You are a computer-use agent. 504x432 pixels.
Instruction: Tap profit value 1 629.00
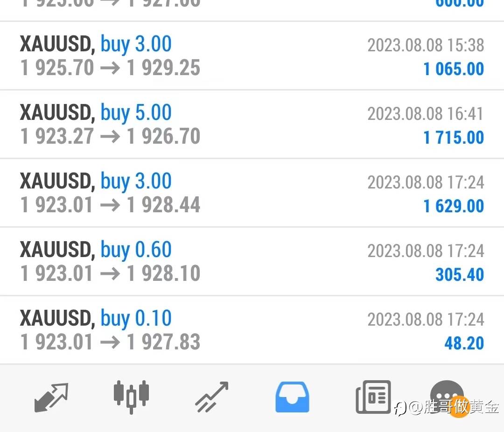454,206
